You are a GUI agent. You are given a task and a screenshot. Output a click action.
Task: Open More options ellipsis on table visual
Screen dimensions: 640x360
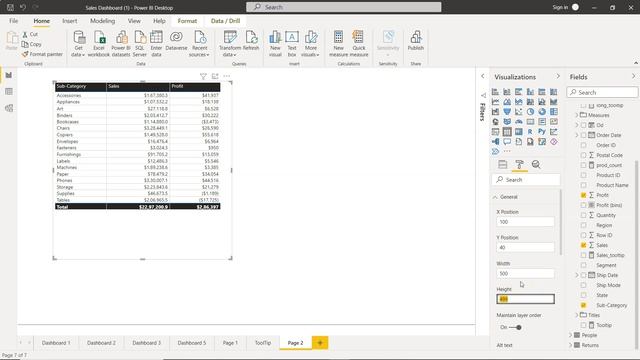click(227, 76)
